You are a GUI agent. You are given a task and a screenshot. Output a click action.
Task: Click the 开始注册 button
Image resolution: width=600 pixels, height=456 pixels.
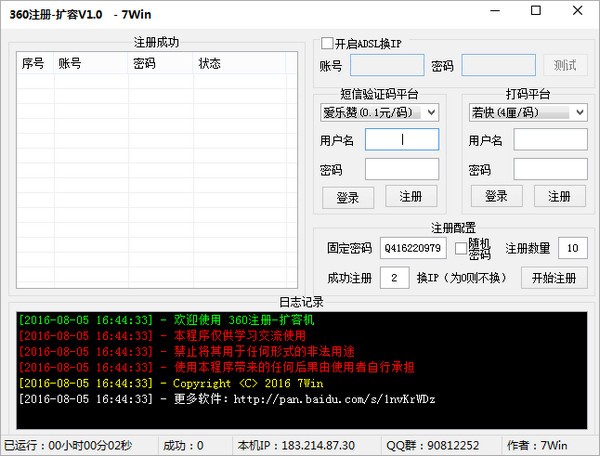pos(554,277)
